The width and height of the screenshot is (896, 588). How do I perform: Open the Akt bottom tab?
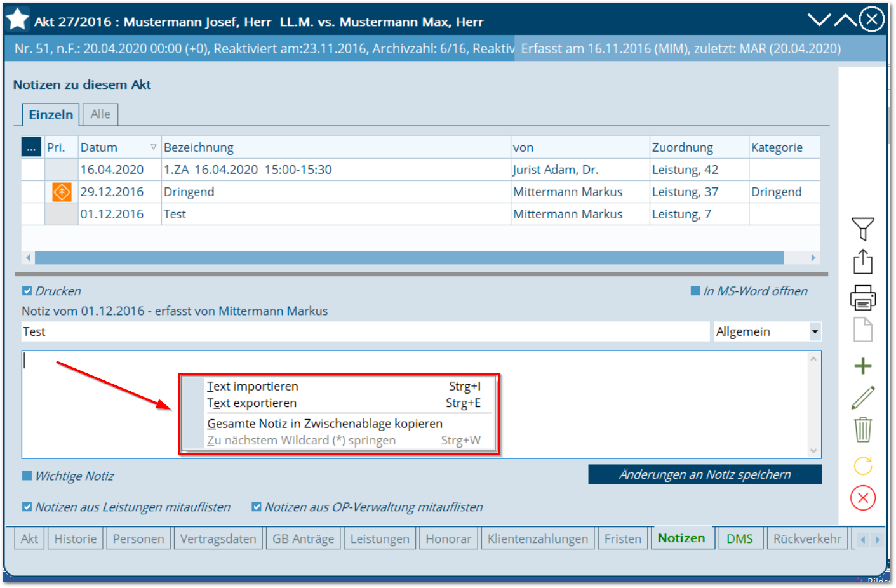coord(29,538)
